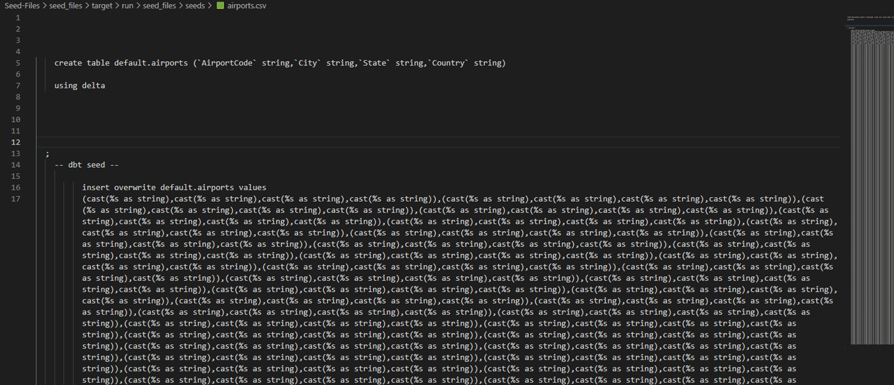
Task: Click the green airports.csv file icon
Action: [x=221, y=6]
